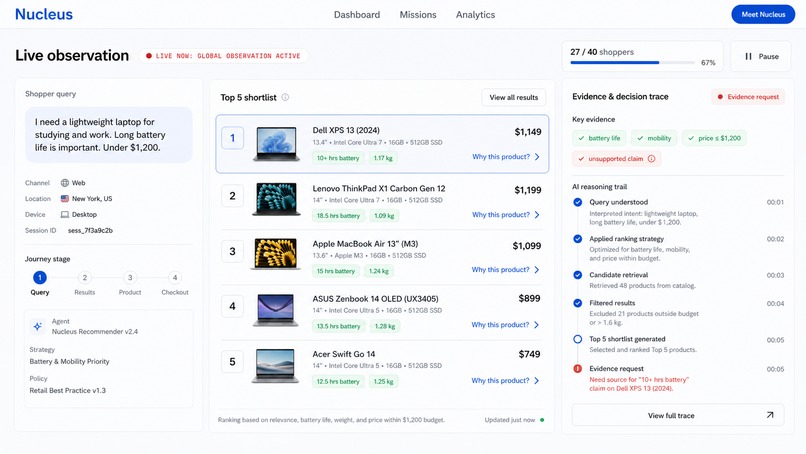Viewport: 806px width, 454px height.
Task: Click the 18.5 hrs battery tag
Action: [338, 215]
